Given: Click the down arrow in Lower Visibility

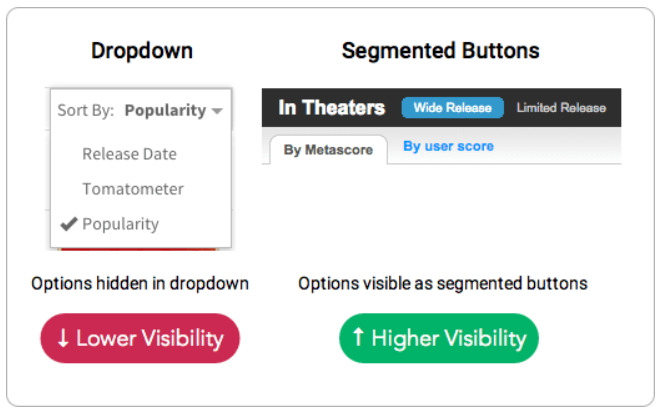Looking at the screenshot, I should [x=63, y=338].
